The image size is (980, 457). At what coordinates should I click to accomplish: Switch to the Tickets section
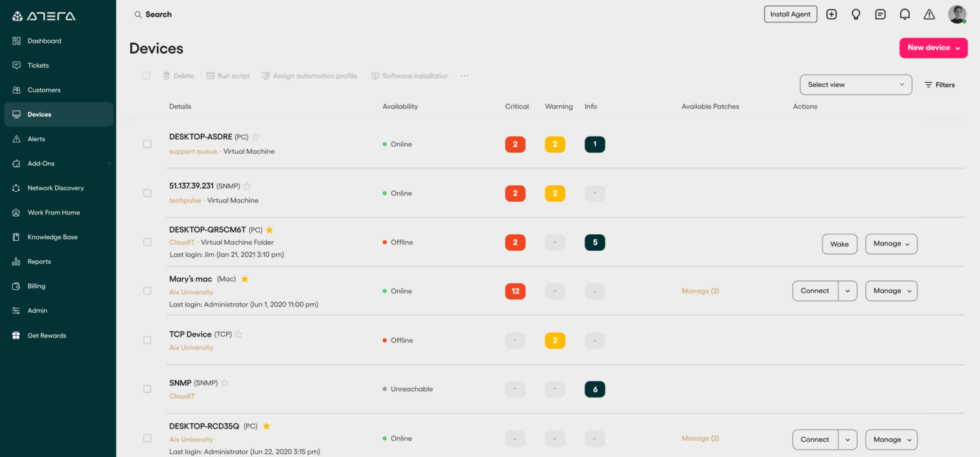pos(38,65)
